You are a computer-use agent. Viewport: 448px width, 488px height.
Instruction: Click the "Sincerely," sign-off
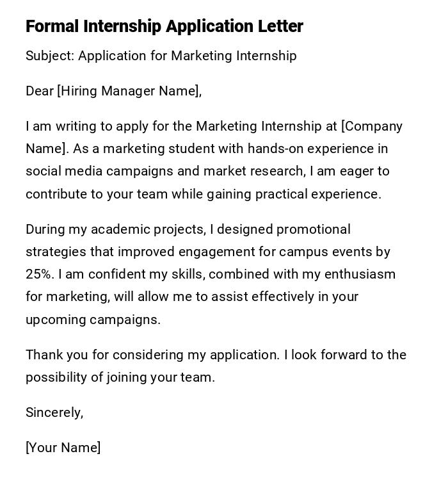[x=54, y=412]
